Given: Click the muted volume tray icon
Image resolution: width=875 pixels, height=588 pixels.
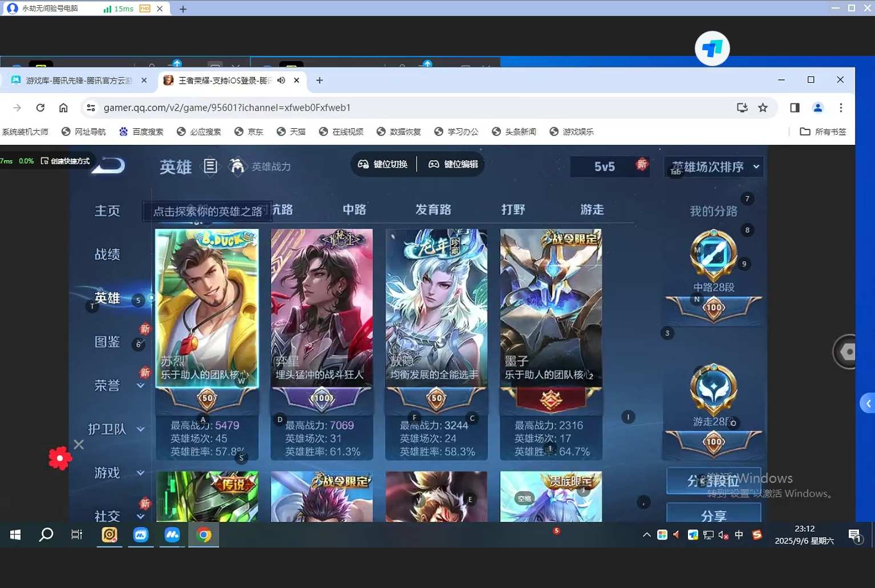Looking at the screenshot, I should click(723, 535).
